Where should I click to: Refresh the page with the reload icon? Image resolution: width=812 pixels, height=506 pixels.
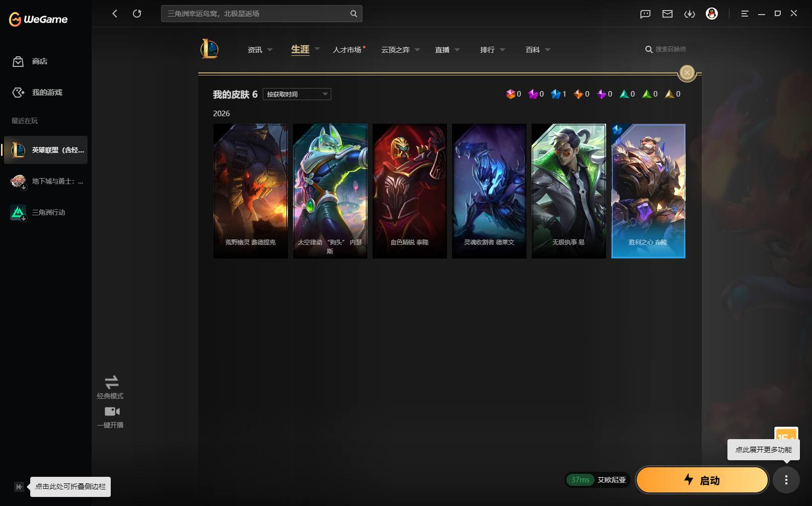point(137,14)
